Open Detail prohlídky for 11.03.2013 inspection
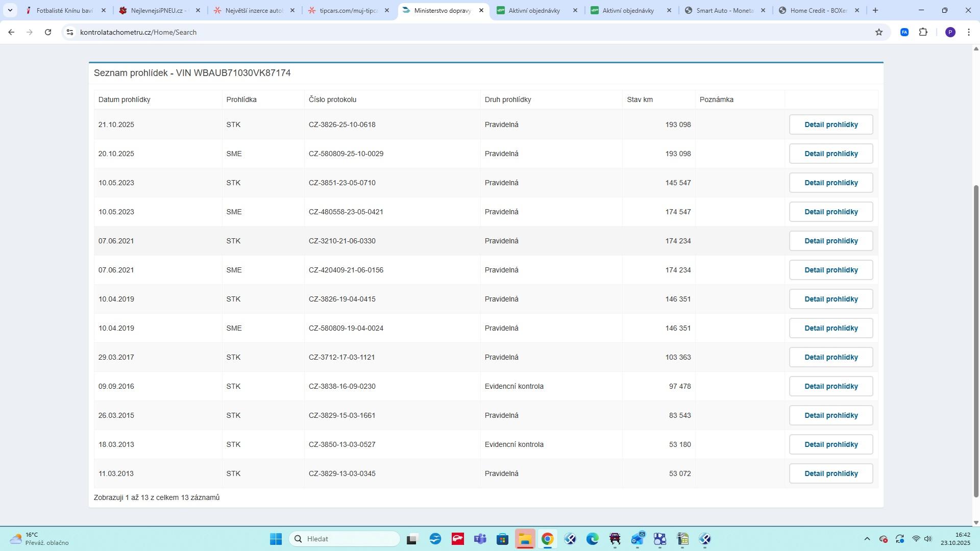 click(830, 473)
